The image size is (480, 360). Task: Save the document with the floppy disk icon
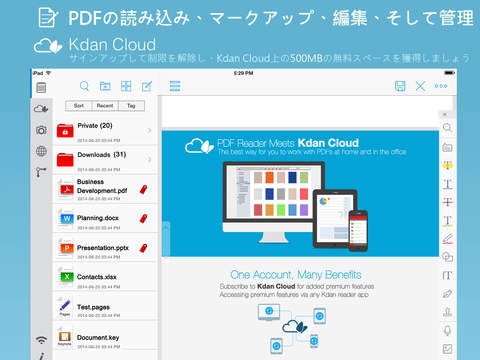coord(400,86)
